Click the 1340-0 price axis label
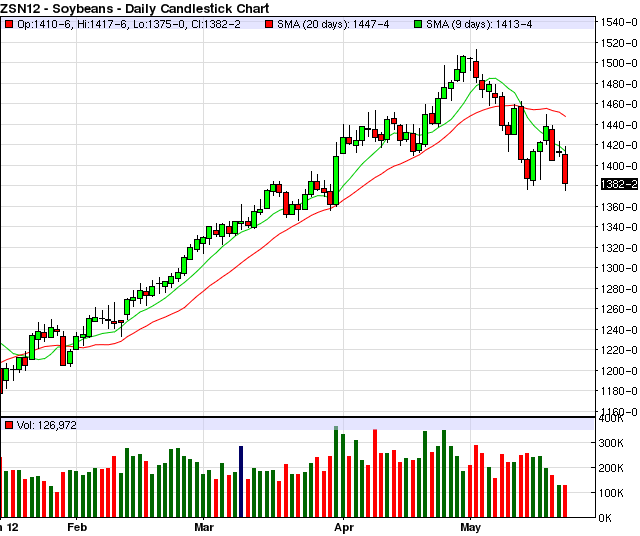 (x=619, y=227)
